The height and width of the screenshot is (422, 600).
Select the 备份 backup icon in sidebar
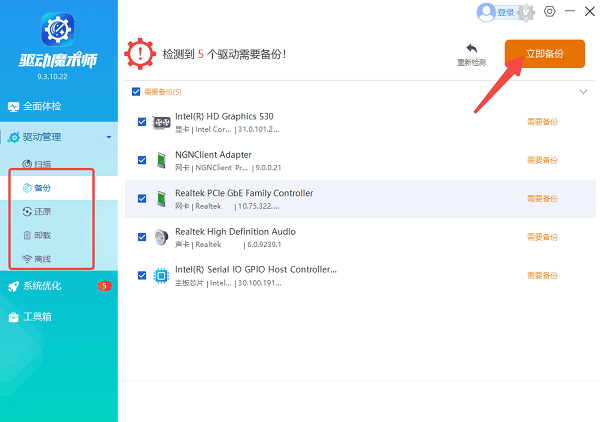[27, 188]
